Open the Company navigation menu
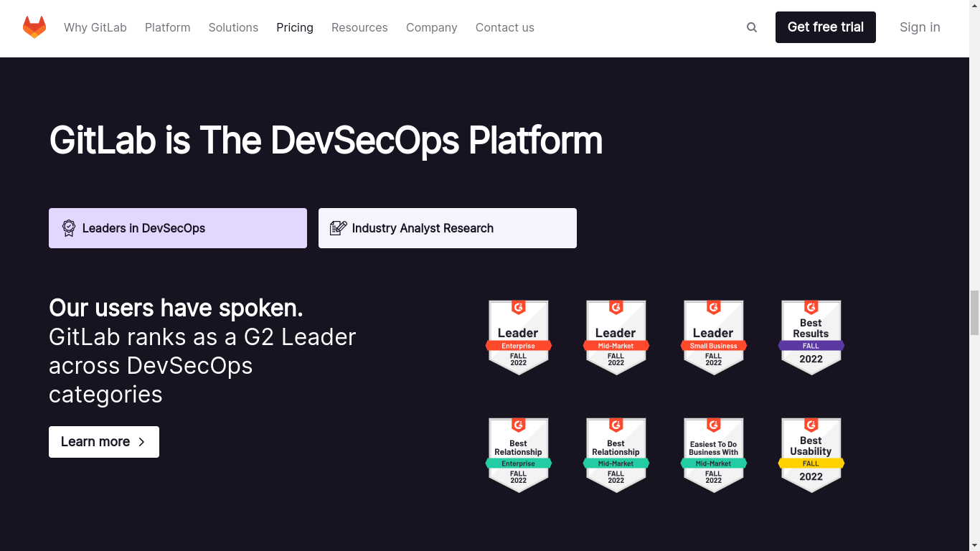This screenshot has height=551, width=980. pos(432,27)
